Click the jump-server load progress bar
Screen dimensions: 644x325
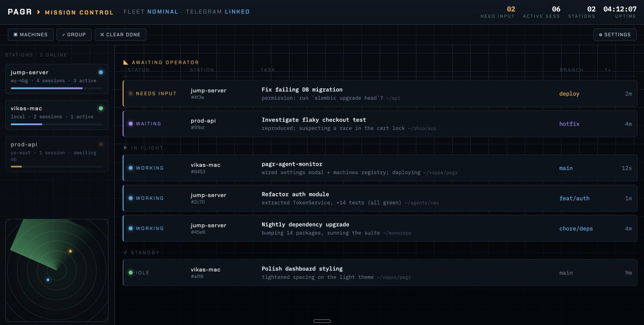pos(56,88)
